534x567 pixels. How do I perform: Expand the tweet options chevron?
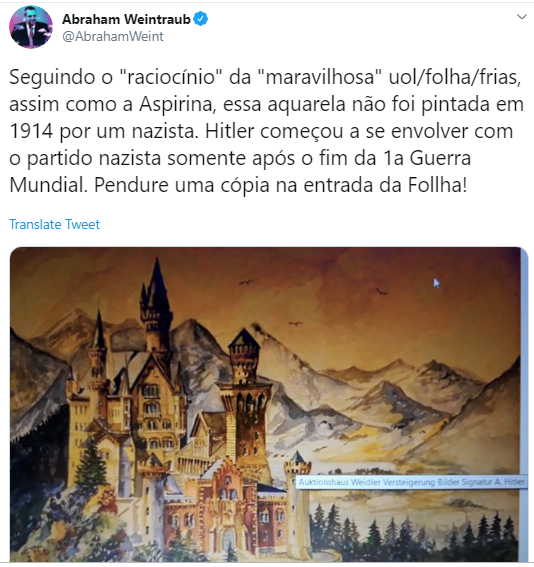pos(521,17)
